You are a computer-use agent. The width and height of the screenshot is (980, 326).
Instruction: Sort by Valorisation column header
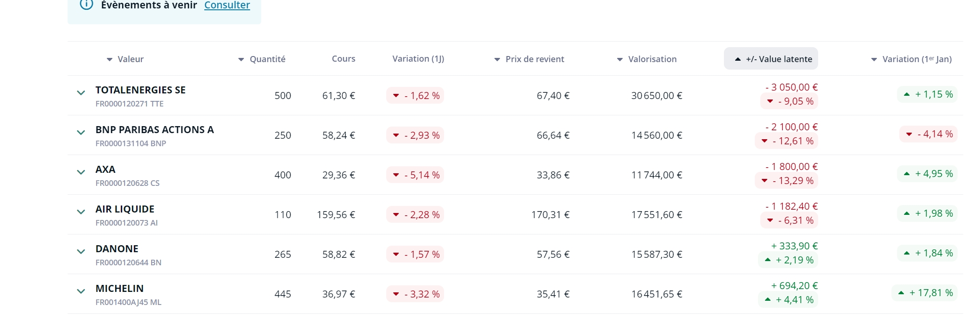[647, 59]
